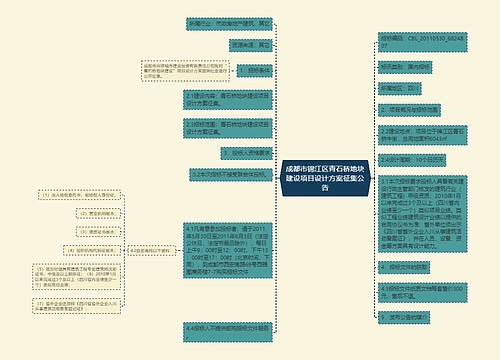The image size is (500, 360).
Task: Select the node 2.2建设地点
Action: [423, 135]
